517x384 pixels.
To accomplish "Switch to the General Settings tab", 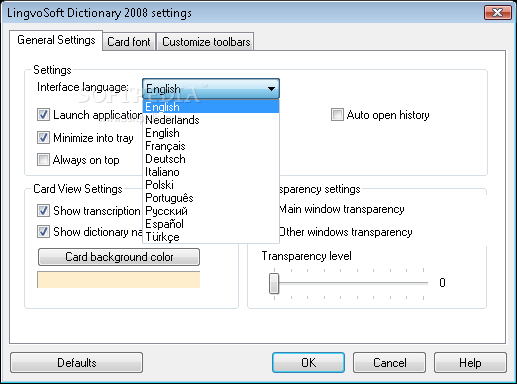I will pos(56,40).
